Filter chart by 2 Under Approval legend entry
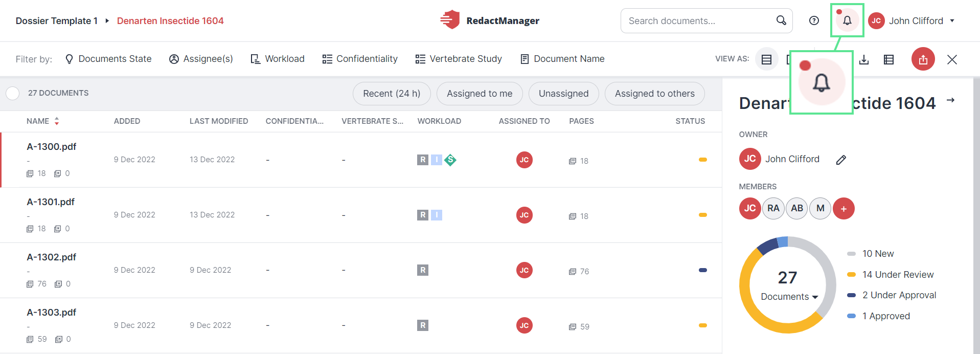The width and height of the screenshot is (980, 354). tap(892, 295)
